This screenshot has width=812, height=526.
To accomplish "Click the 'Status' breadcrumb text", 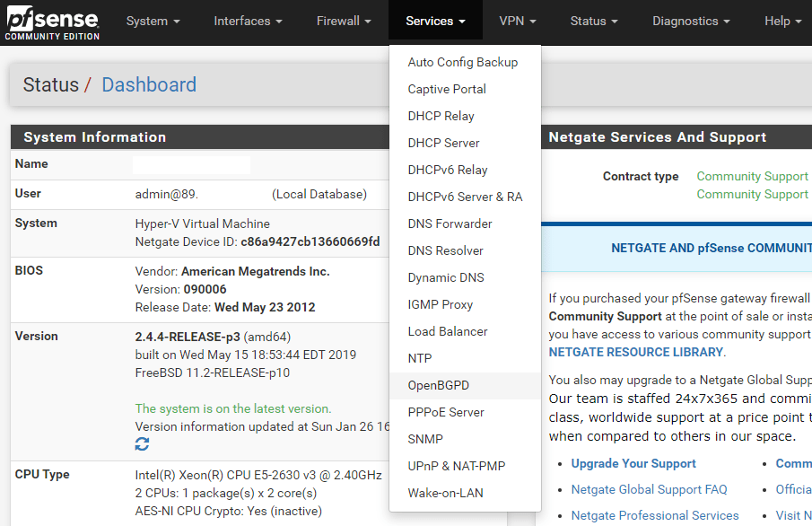I will click(x=51, y=85).
